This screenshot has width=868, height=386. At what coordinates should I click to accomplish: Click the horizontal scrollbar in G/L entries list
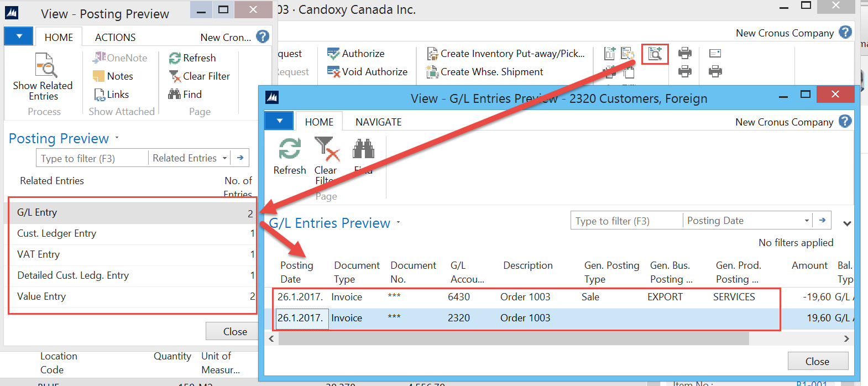(513, 338)
